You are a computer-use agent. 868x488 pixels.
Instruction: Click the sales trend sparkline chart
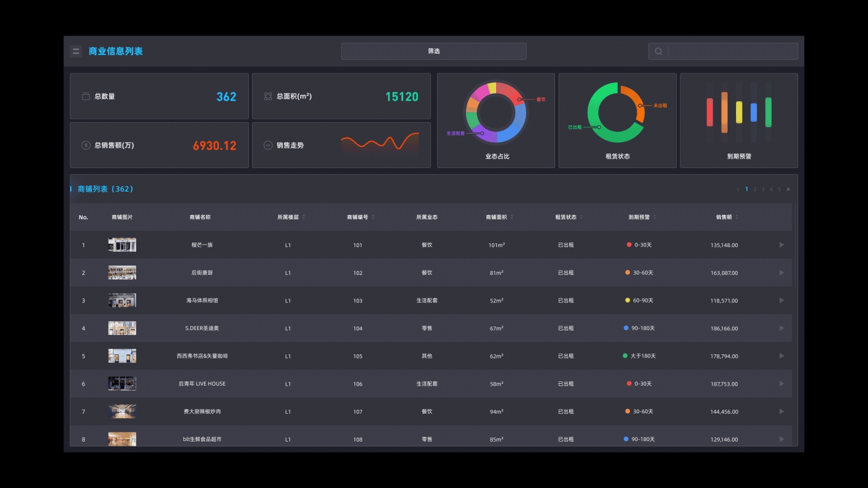click(x=380, y=143)
